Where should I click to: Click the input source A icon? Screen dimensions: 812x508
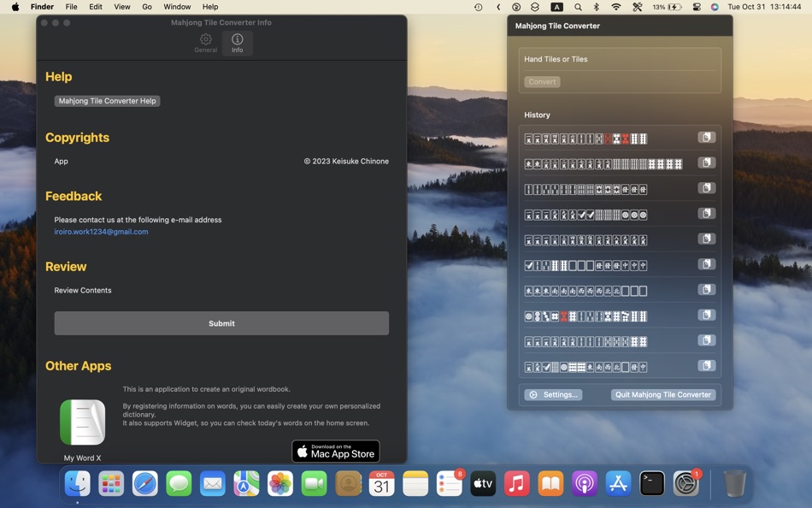tap(556, 7)
